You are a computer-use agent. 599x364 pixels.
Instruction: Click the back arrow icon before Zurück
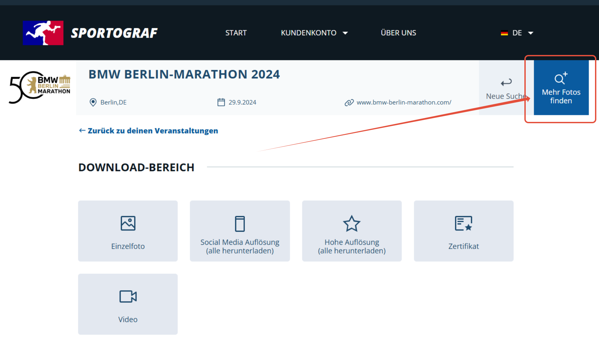(82, 131)
